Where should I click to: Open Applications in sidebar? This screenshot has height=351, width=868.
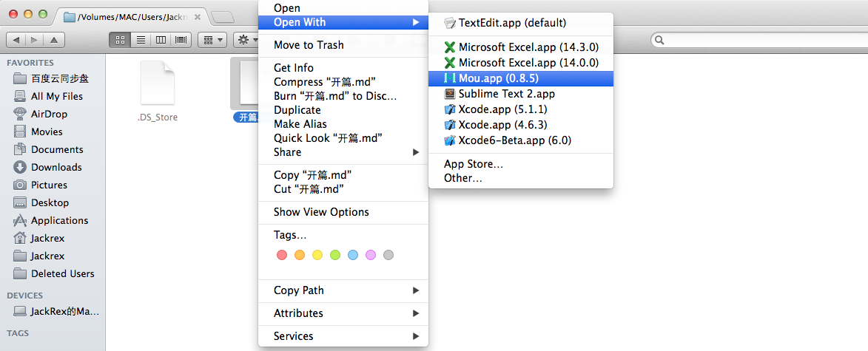point(53,220)
